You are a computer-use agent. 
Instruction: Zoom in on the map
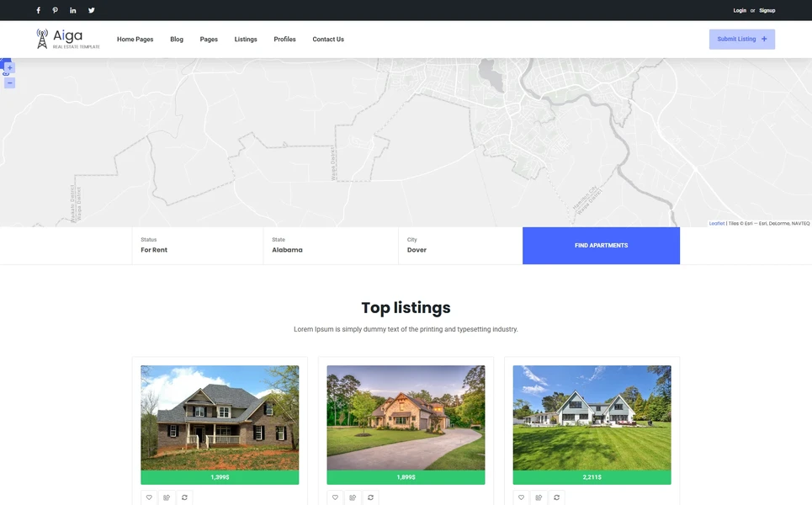8,66
